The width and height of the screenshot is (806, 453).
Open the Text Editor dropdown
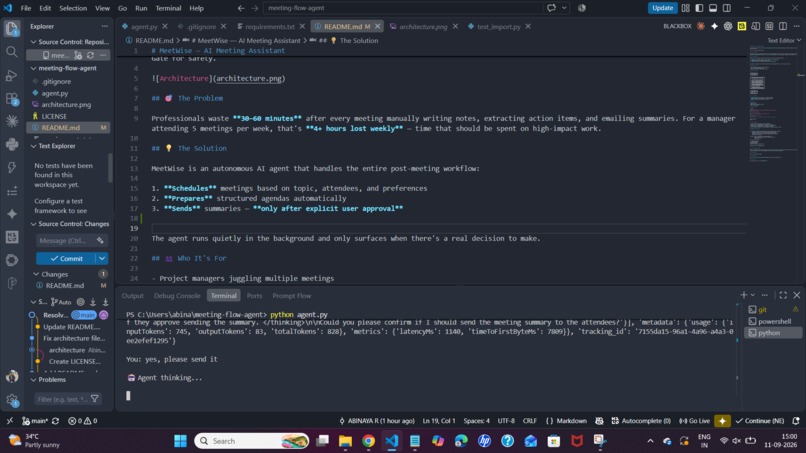tap(784, 40)
